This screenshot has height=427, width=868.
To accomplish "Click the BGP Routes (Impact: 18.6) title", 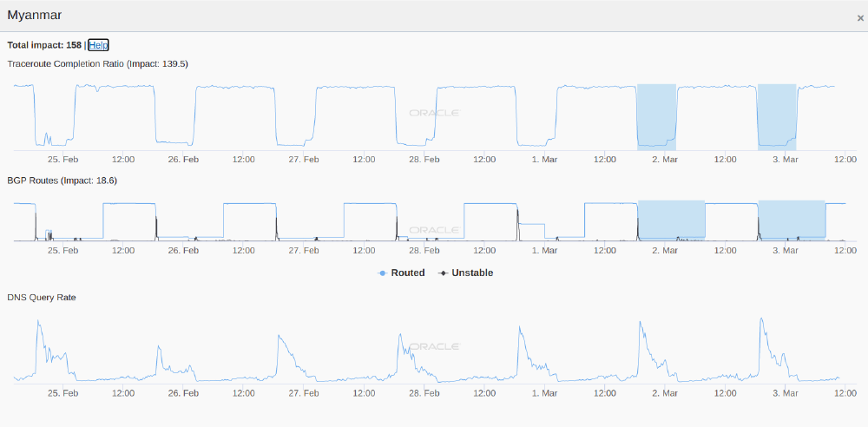I will pyautogui.click(x=62, y=181).
